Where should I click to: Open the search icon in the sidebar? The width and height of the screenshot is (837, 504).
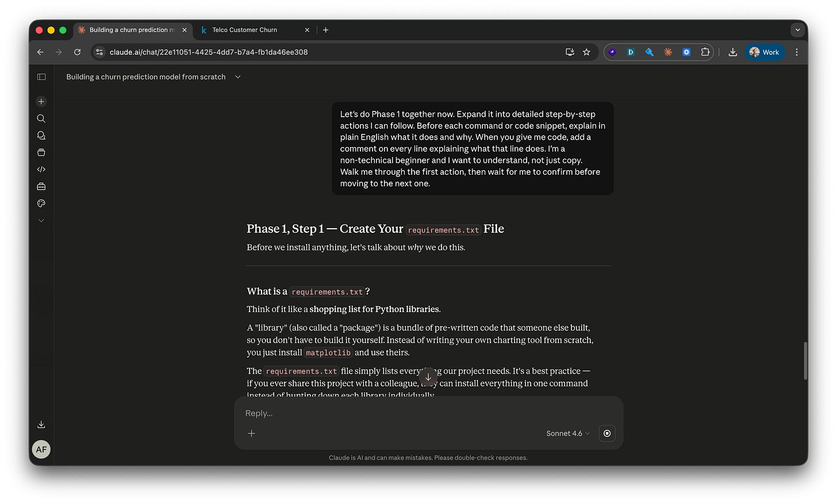(x=41, y=118)
